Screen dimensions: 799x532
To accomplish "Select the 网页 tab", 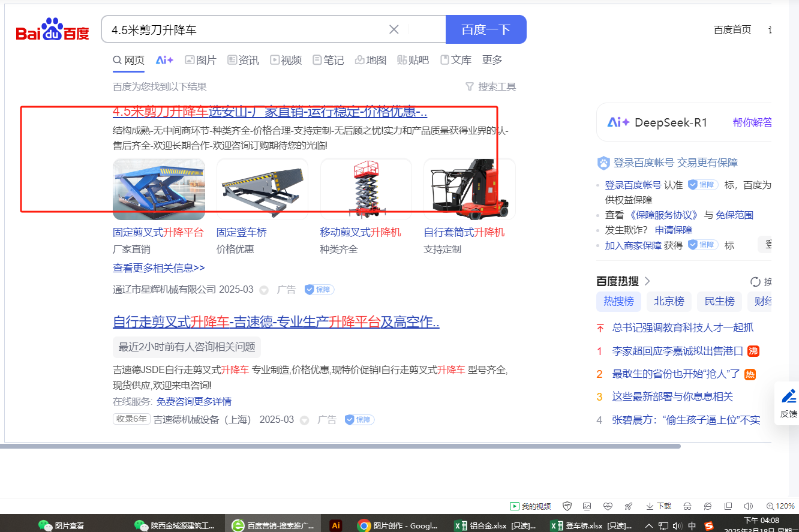I will [129, 60].
